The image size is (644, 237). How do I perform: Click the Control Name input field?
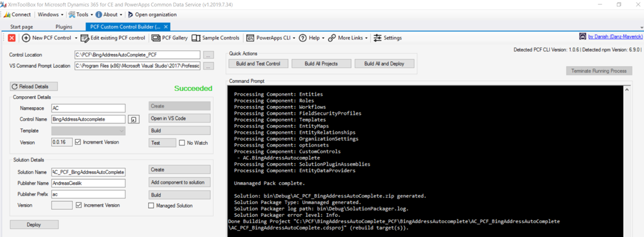[88, 119]
